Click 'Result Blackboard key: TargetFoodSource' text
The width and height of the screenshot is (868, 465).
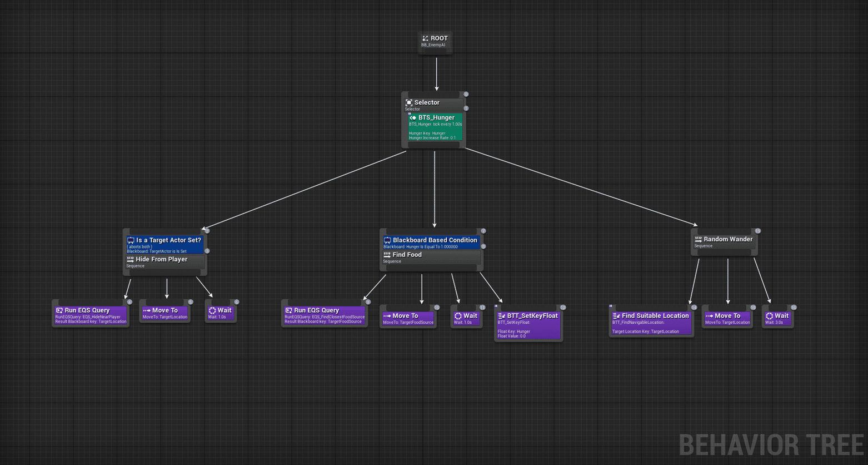pyautogui.click(x=323, y=321)
